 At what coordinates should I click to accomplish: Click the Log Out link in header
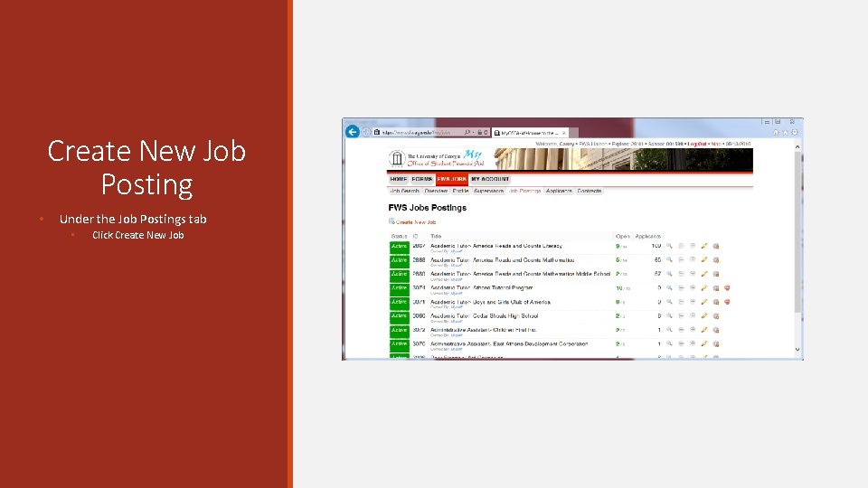(697, 144)
